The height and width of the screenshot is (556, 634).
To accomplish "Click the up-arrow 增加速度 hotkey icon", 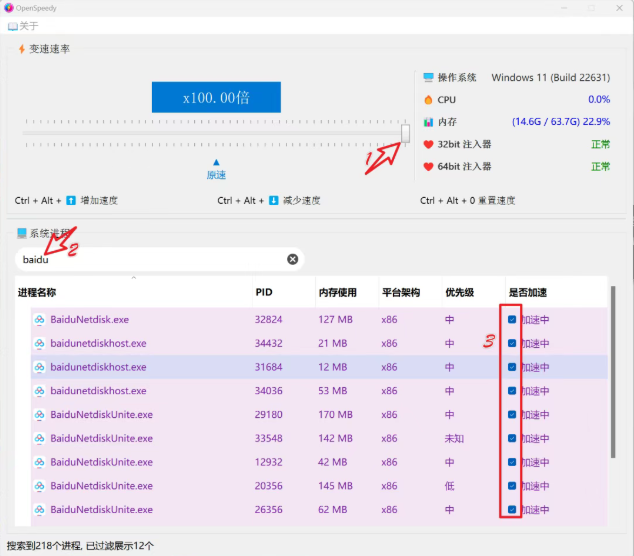I will coord(71,200).
